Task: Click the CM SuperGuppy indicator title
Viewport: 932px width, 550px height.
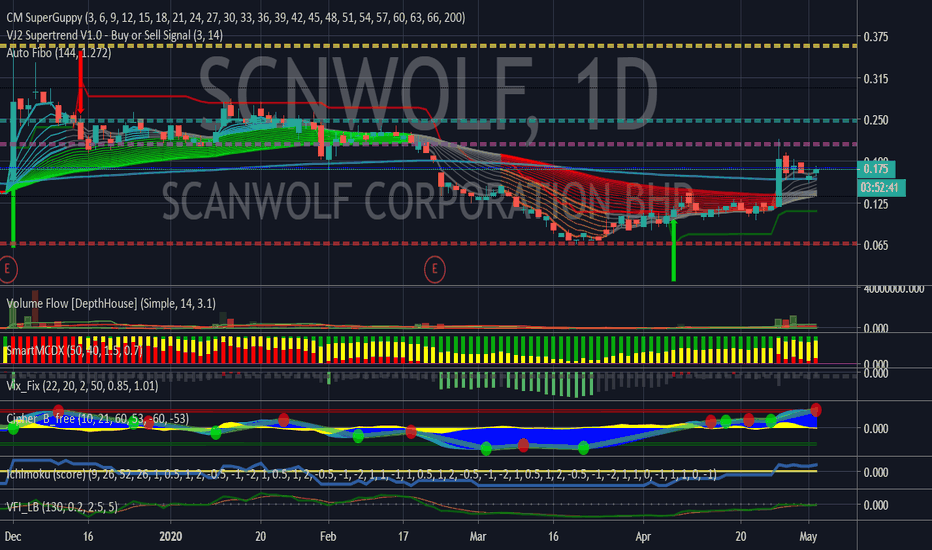Action: (x=236, y=18)
